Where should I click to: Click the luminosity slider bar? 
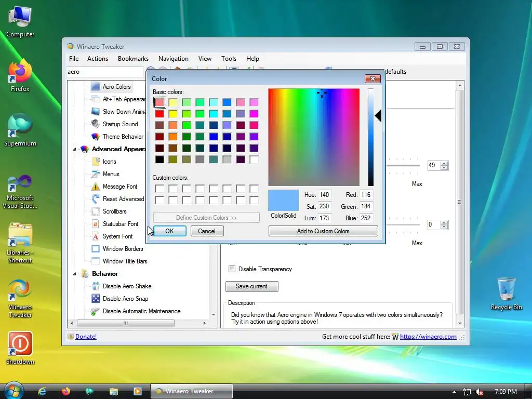click(371, 137)
